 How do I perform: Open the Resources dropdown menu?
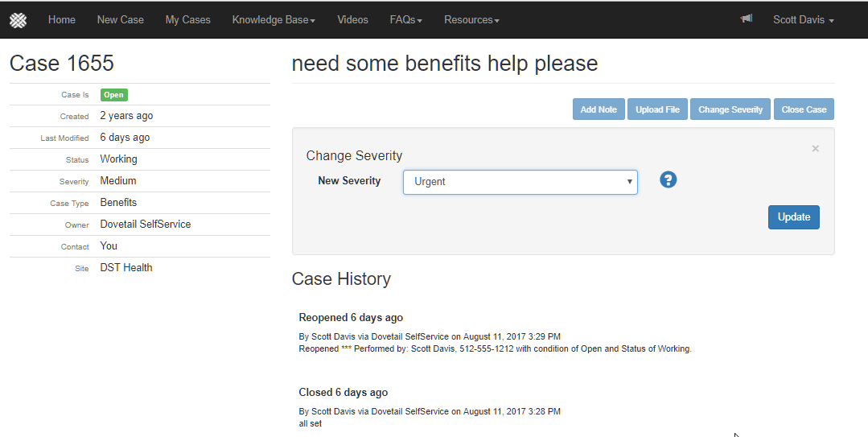(471, 19)
